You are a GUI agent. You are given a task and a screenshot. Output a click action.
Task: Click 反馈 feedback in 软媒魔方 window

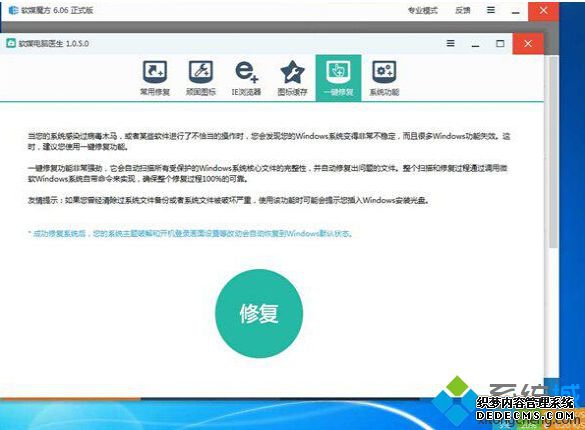pos(463,10)
